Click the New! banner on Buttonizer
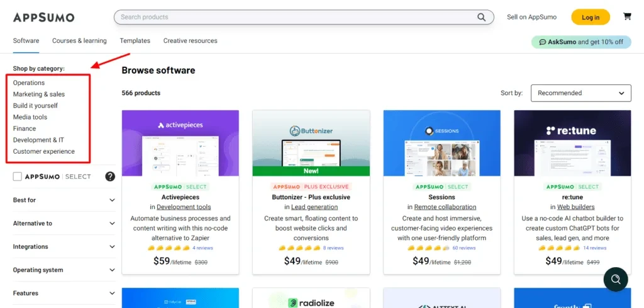644x308 pixels. click(x=311, y=171)
